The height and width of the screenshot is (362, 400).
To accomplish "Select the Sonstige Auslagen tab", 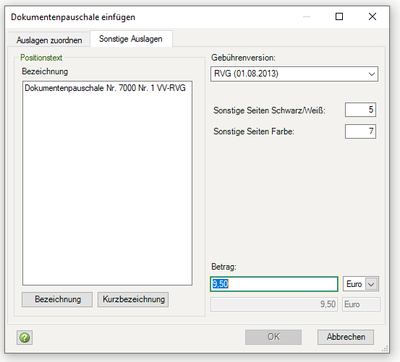I will 131,39.
